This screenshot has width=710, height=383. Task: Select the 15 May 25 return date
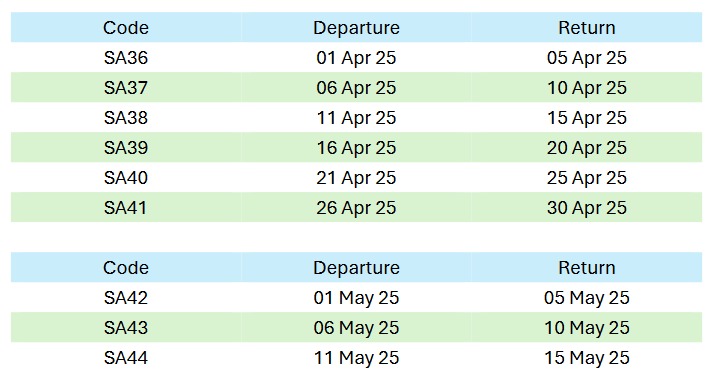[587, 358]
